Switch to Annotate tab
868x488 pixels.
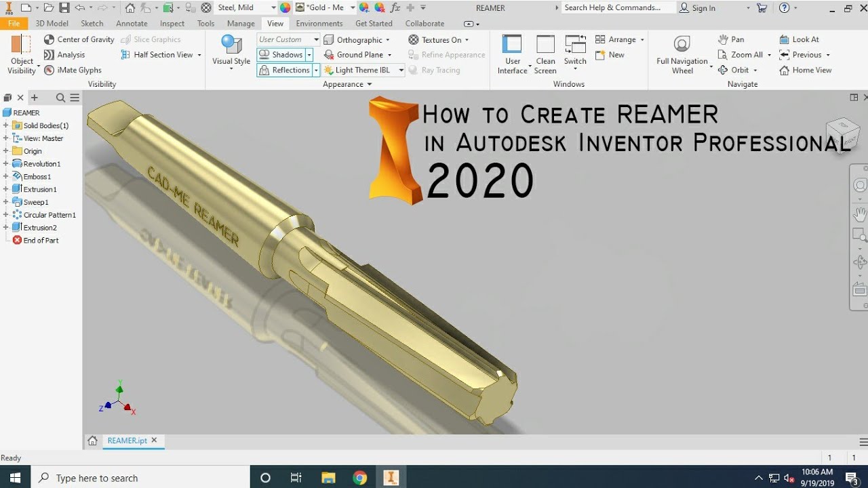point(132,23)
